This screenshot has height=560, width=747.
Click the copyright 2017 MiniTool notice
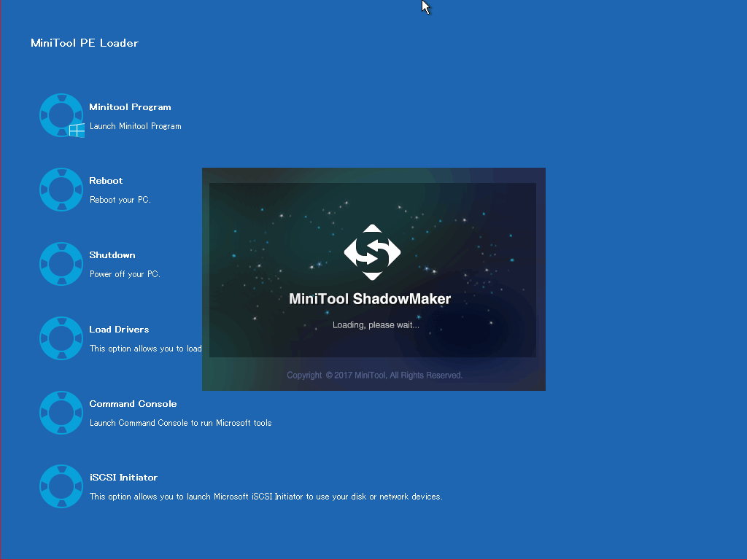(374, 376)
